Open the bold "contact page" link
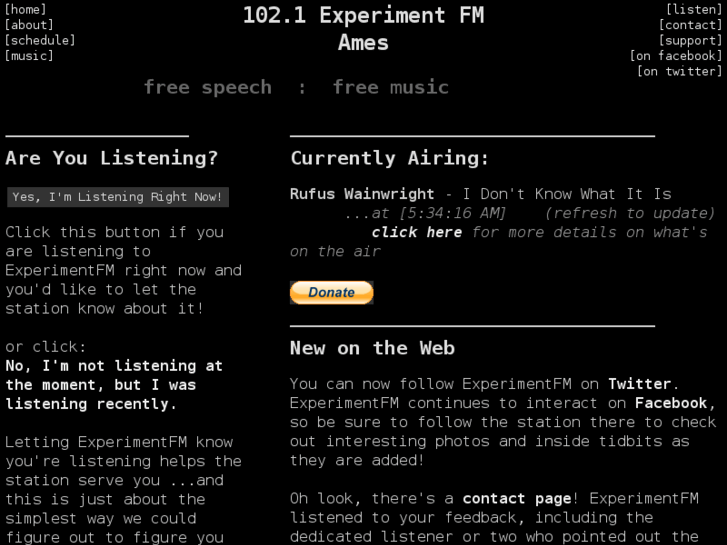This screenshot has width=727, height=545. [x=517, y=498]
